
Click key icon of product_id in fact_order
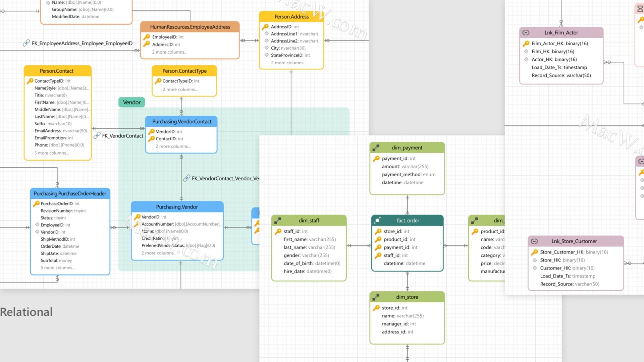click(378, 239)
